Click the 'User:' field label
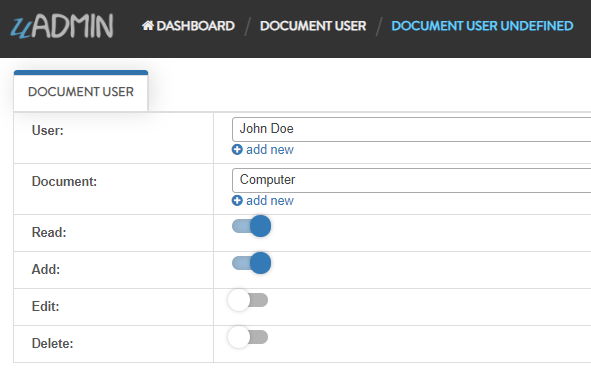Image resolution: width=591 pixels, height=370 pixels. 47,130
